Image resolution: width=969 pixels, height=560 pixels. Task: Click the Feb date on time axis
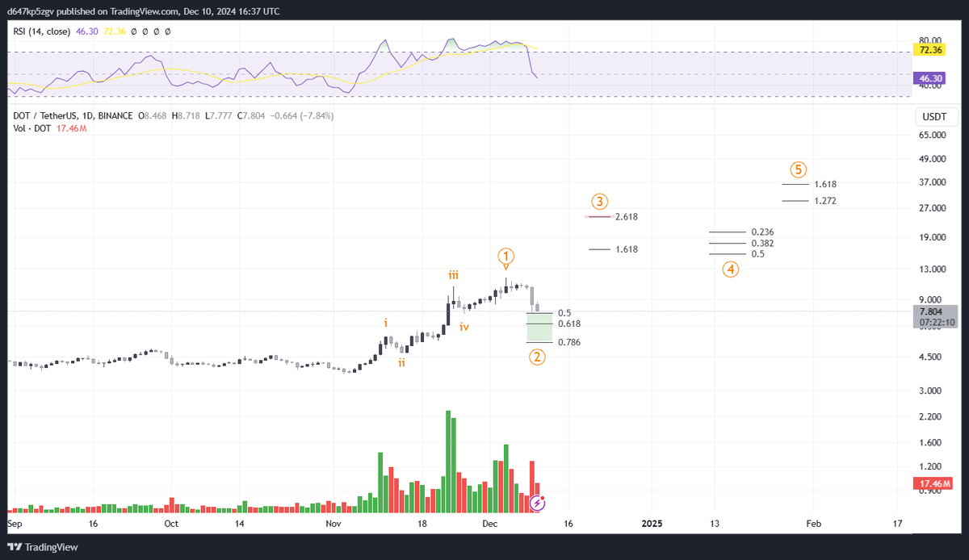tap(814, 524)
